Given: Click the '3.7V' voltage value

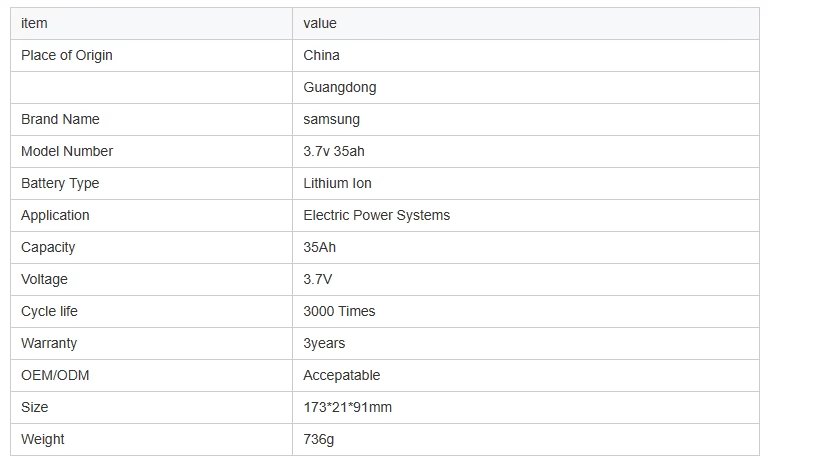Looking at the screenshot, I should (318, 279).
